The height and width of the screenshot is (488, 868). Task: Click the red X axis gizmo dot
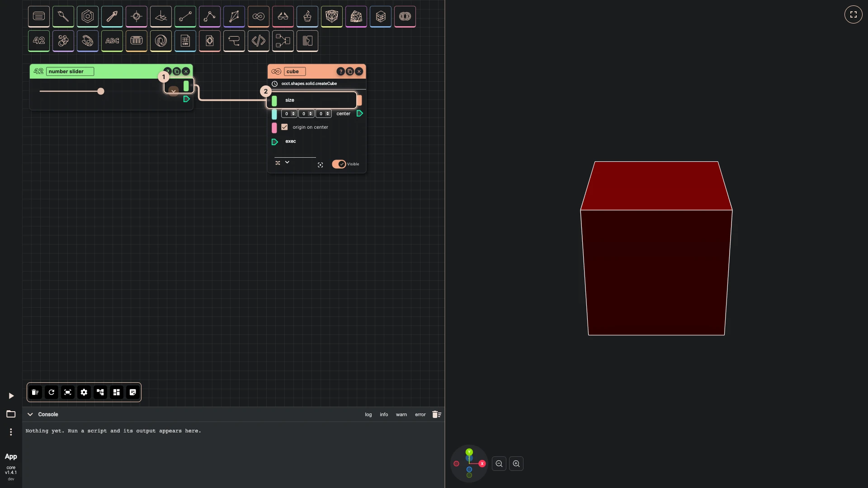[482, 464]
